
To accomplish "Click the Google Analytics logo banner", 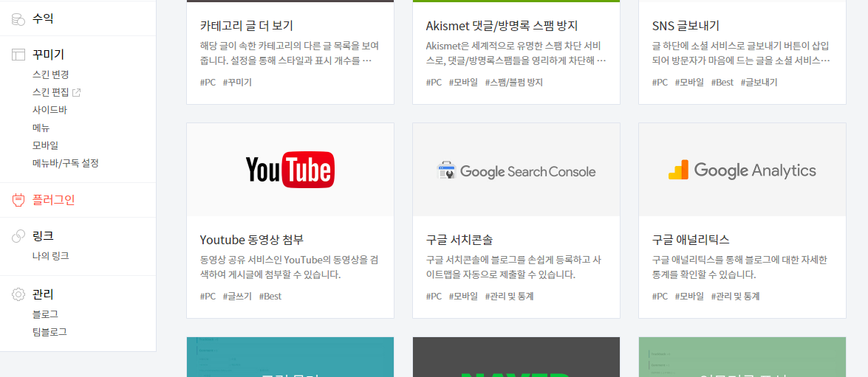I will coord(742,170).
